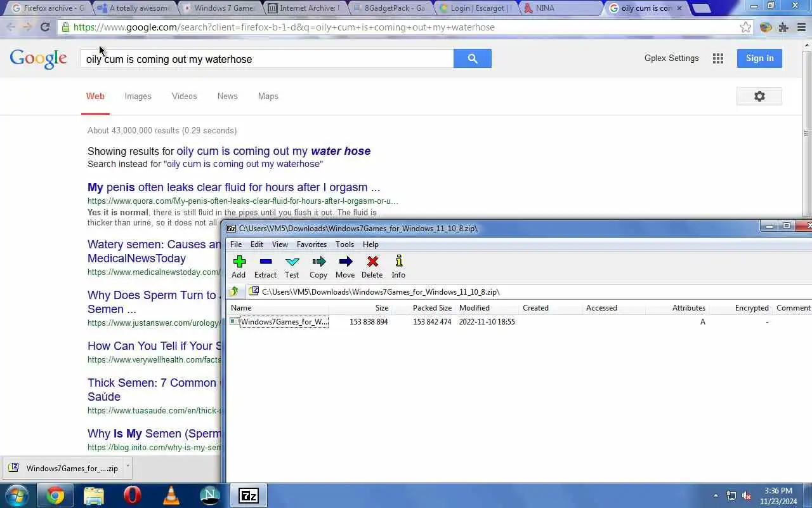Select the Move tool in 7-Zip toolbar

pyautogui.click(x=345, y=267)
